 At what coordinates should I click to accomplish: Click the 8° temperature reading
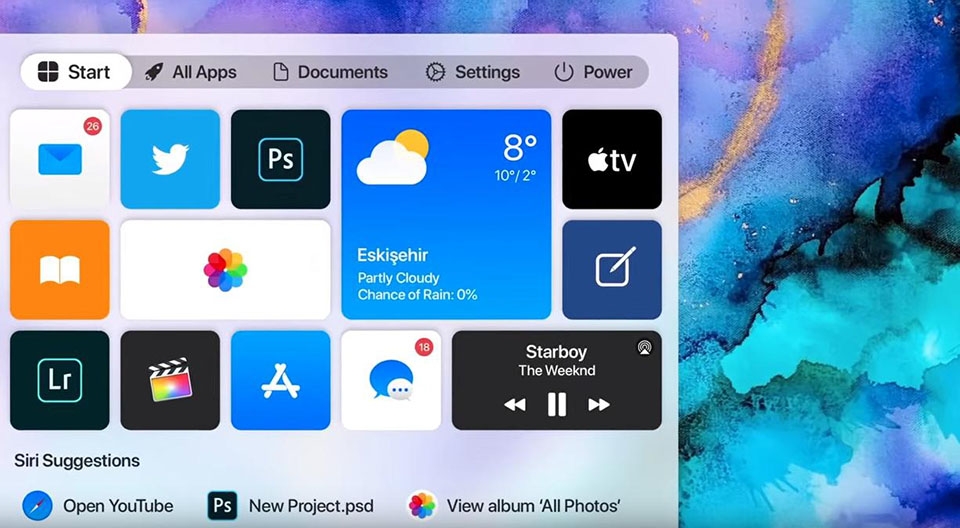(520, 148)
